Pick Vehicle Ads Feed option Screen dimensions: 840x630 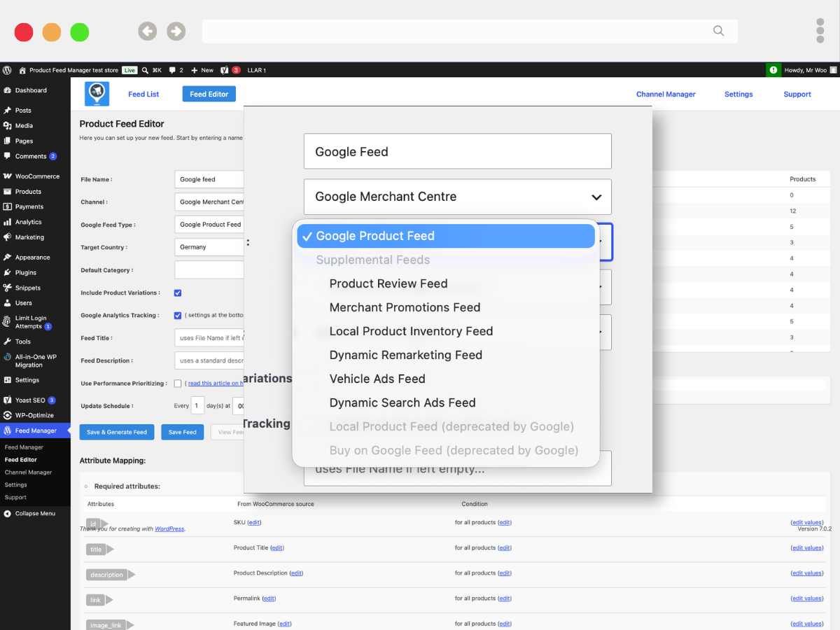click(377, 379)
